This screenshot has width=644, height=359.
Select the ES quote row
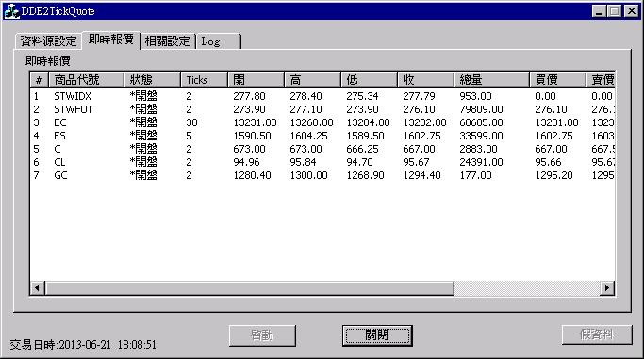[322, 136]
